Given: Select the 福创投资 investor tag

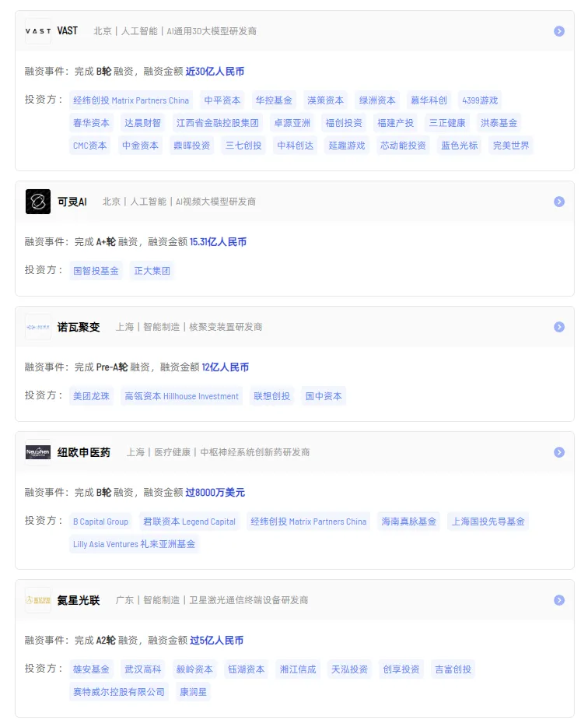Looking at the screenshot, I should click(x=344, y=123).
